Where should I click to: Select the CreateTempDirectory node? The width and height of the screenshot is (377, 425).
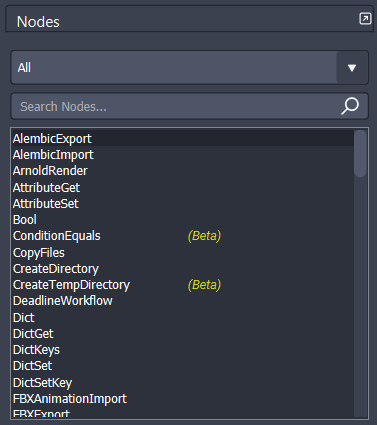coord(183,285)
